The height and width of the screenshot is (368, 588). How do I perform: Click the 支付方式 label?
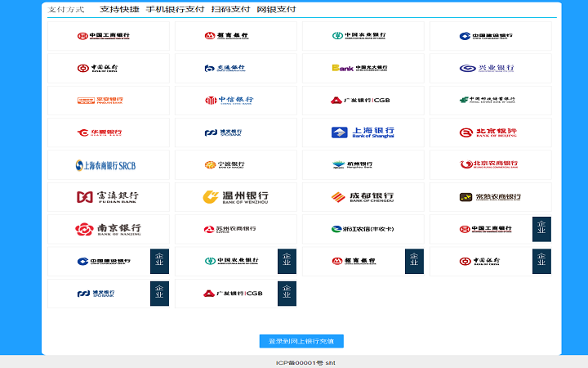tap(66, 9)
